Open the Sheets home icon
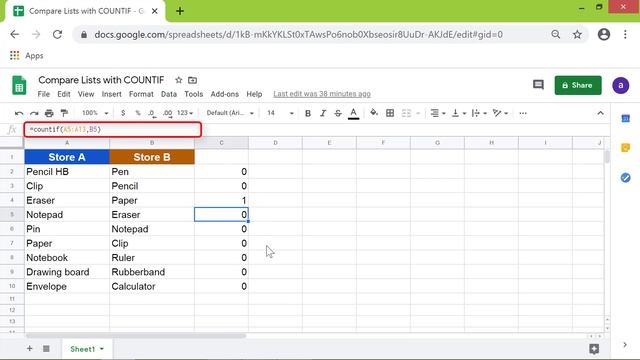This screenshot has width=640, height=360. [x=19, y=85]
